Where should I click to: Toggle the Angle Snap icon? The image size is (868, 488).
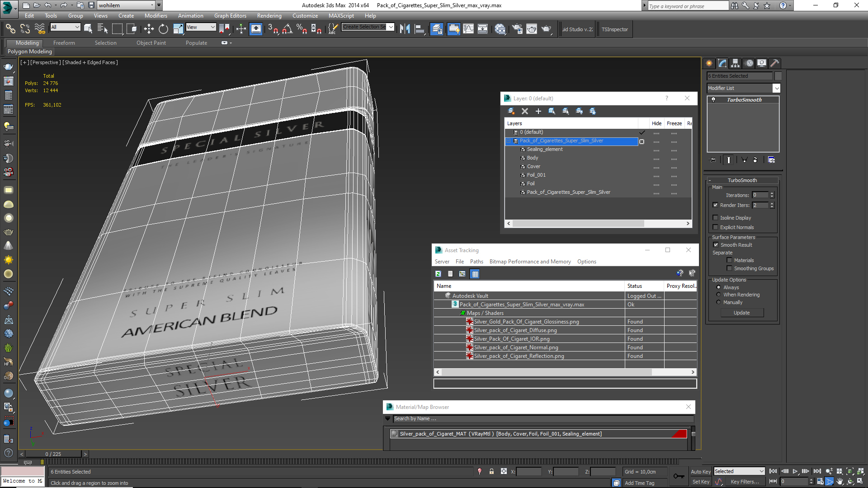point(287,29)
